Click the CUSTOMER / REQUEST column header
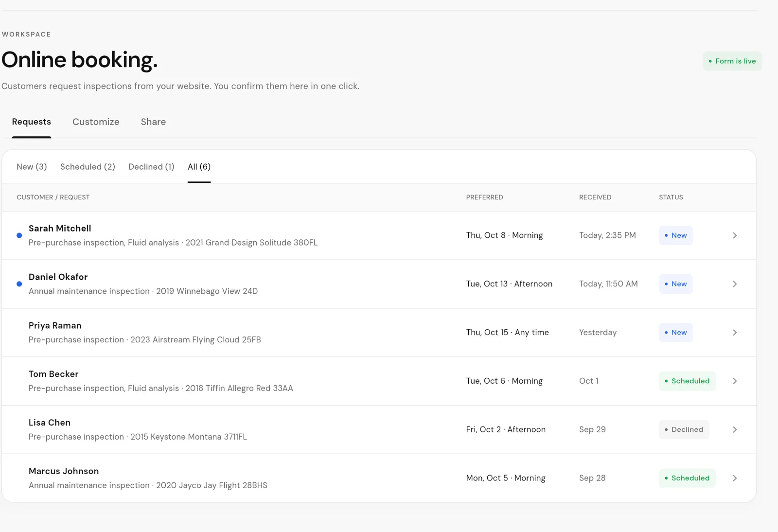778x532 pixels. coord(53,197)
